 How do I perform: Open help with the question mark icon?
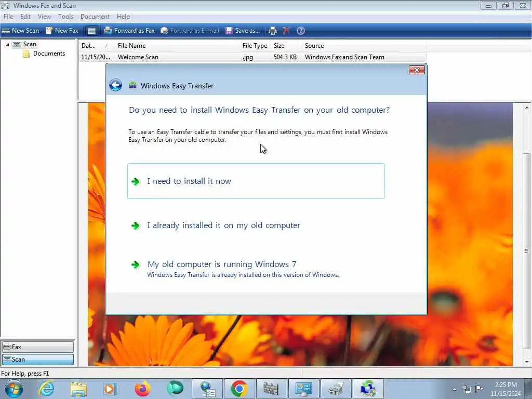pos(301,31)
